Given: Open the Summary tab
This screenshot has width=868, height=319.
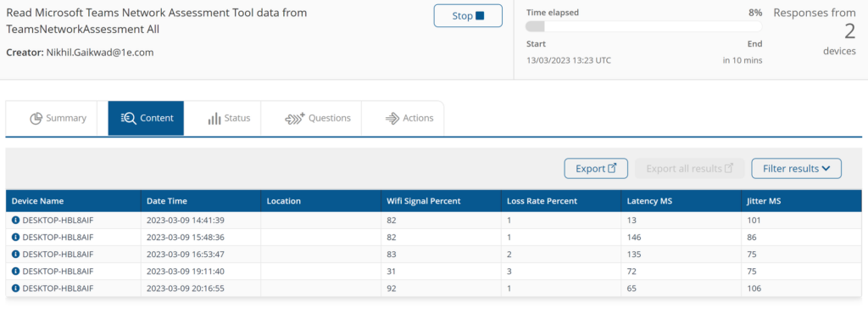Looking at the screenshot, I should pos(57,119).
